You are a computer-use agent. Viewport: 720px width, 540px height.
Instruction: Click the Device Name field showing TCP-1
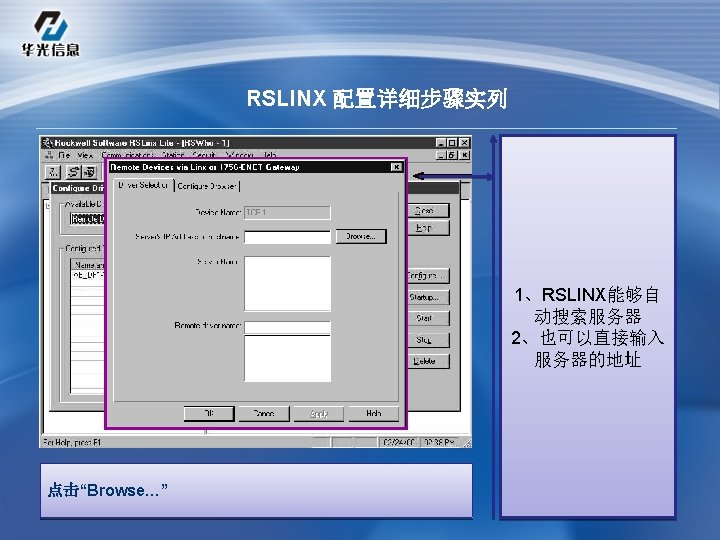point(287,212)
